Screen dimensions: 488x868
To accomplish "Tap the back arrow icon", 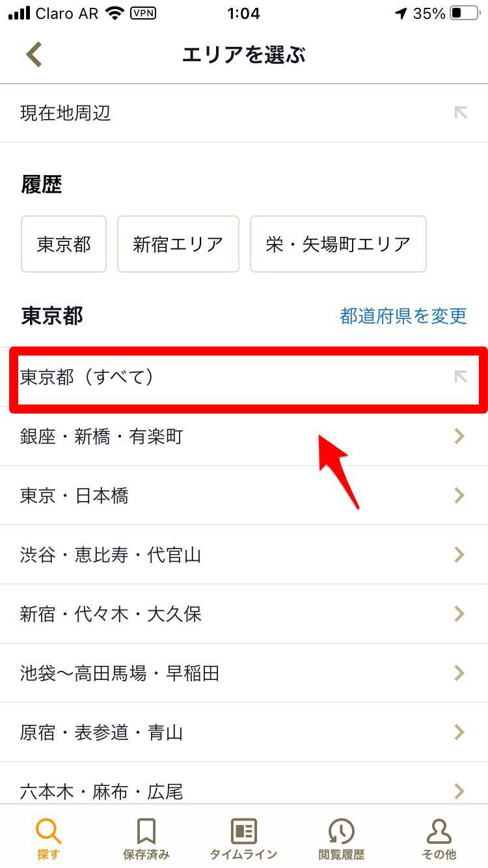I will coord(34,55).
